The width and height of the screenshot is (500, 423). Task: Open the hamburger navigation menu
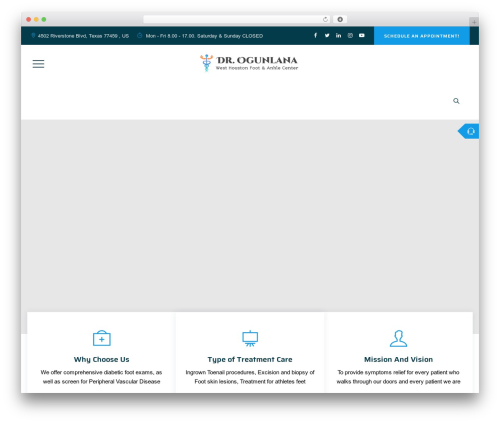pos(38,64)
